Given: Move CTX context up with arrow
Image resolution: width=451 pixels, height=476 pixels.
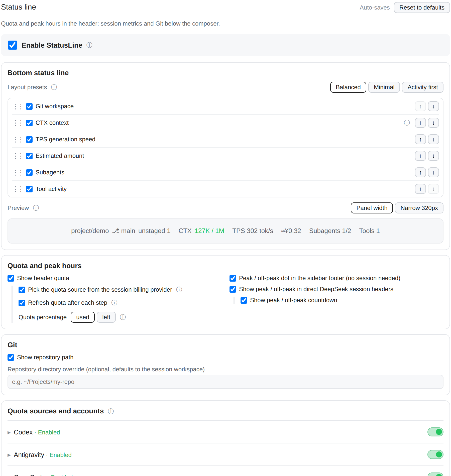Looking at the screenshot, I should tap(420, 123).
